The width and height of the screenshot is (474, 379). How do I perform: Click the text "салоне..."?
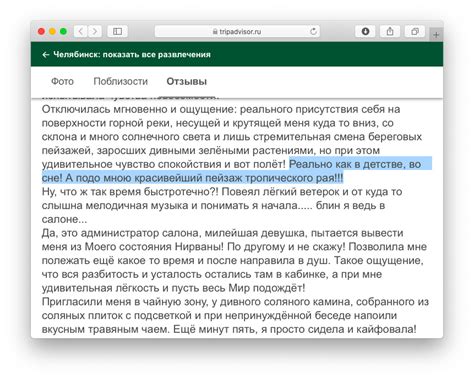point(64,219)
